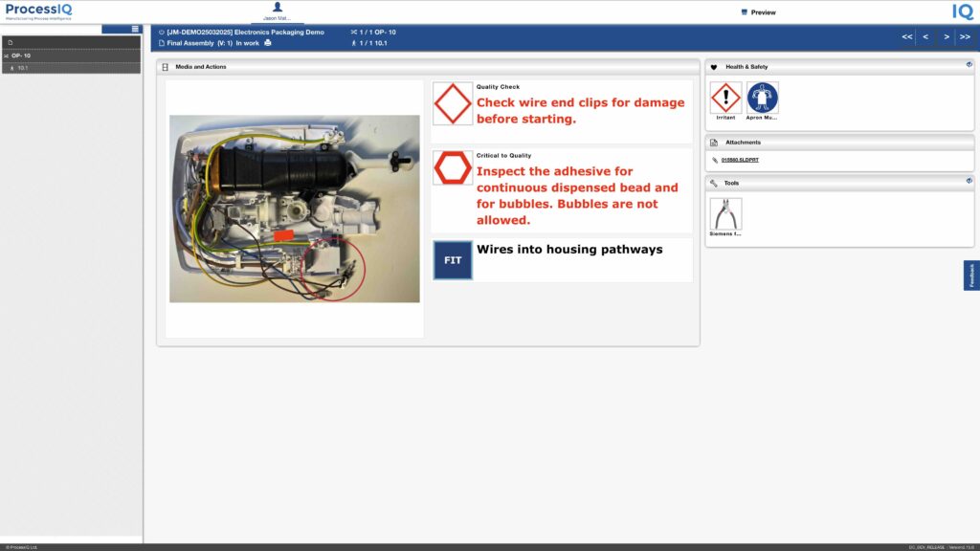Click the Attachments panel icon
This screenshot has width=980, height=551.
(714, 143)
